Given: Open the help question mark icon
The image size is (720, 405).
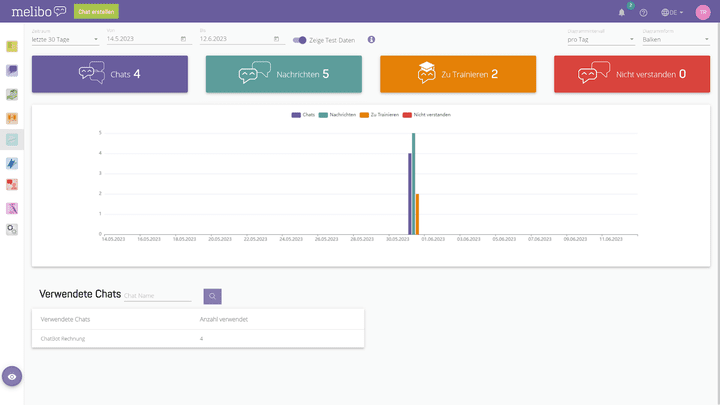Looking at the screenshot, I should pos(643,12).
